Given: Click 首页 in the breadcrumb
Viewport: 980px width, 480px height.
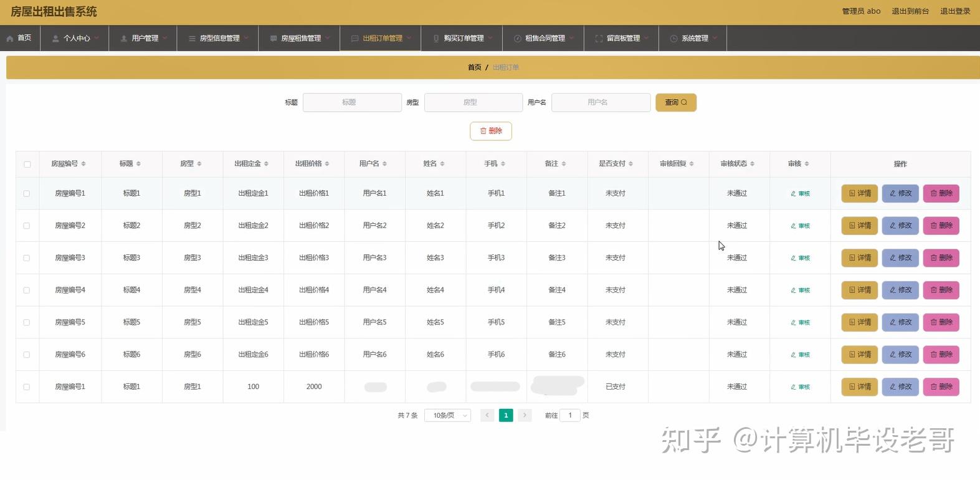Looking at the screenshot, I should pyautogui.click(x=475, y=67).
